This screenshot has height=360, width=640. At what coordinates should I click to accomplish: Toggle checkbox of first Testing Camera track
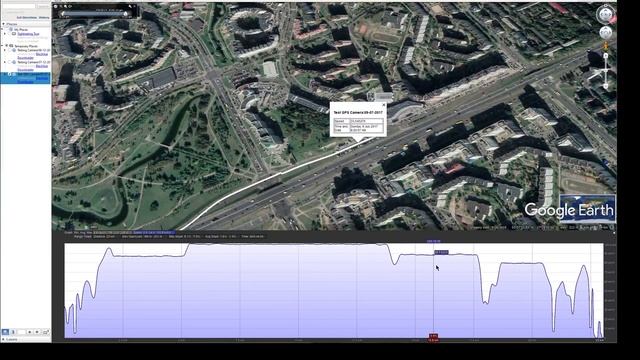9,50
